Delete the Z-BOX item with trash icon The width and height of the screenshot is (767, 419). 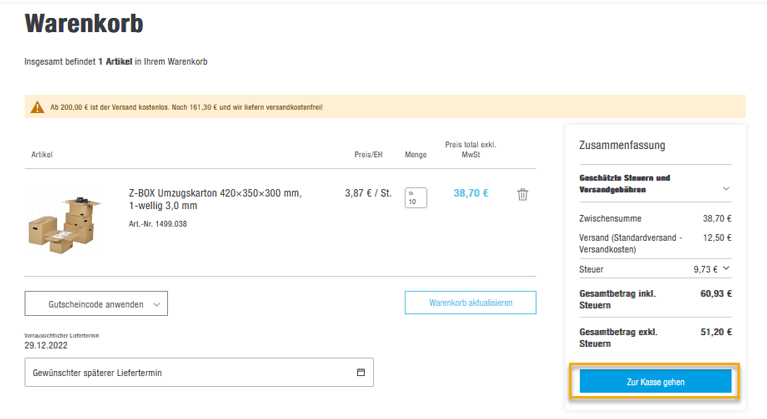click(x=522, y=194)
